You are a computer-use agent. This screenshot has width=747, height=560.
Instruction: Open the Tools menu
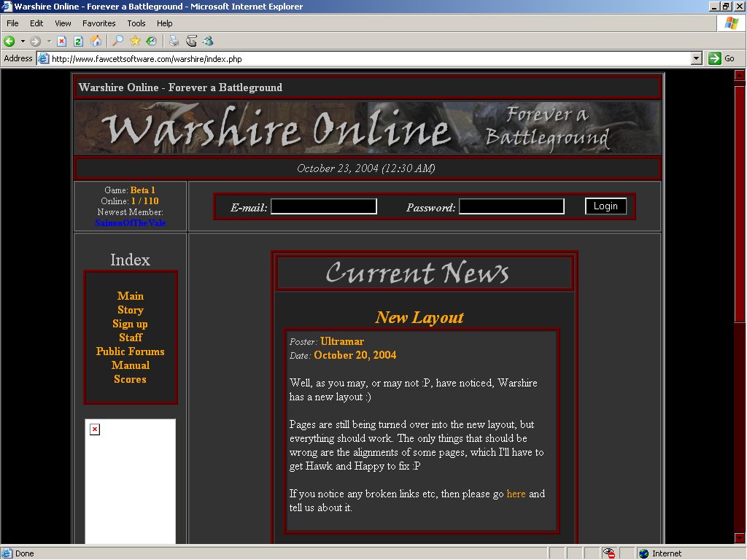tap(136, 23)
